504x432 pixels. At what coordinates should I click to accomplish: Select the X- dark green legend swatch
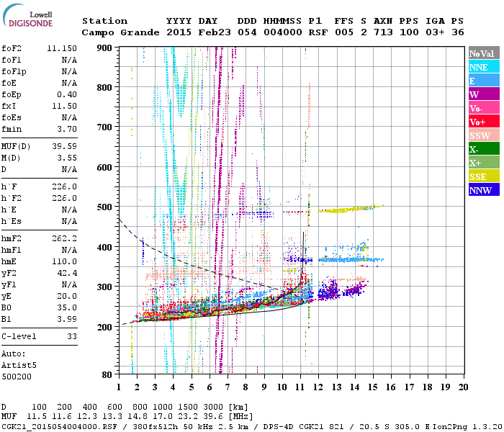point(484,149)
